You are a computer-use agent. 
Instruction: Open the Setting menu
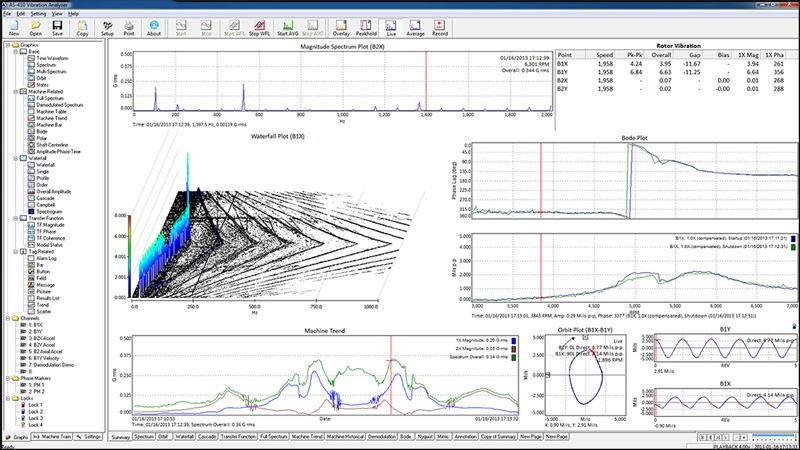click(x=38, y=14)
